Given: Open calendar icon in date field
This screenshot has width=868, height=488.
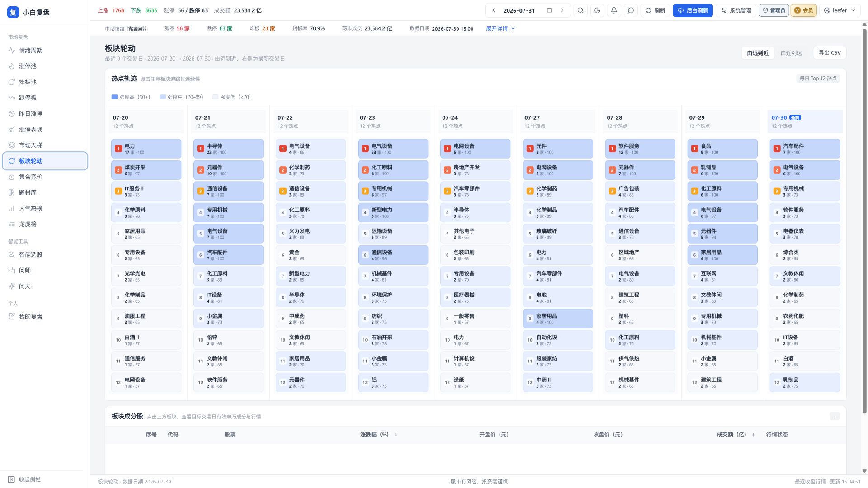Looking at the screenshot, I should click(x=549, y=10).
